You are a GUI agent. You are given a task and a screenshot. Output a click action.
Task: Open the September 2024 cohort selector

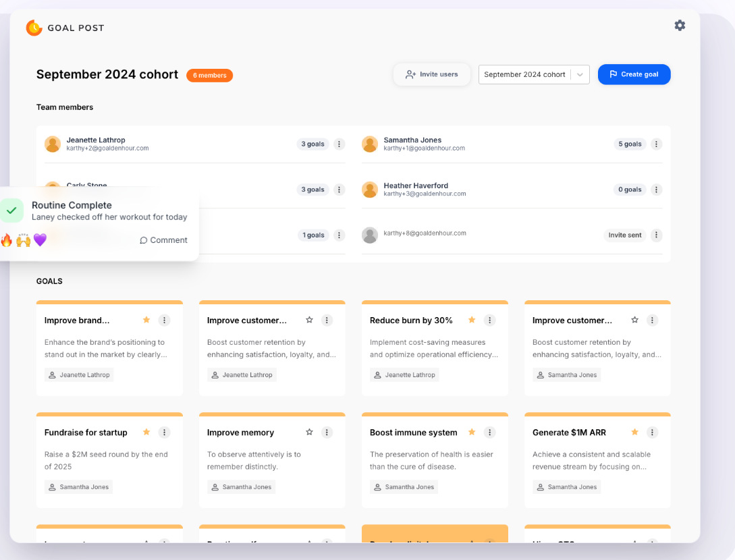[x=533, y=74]
